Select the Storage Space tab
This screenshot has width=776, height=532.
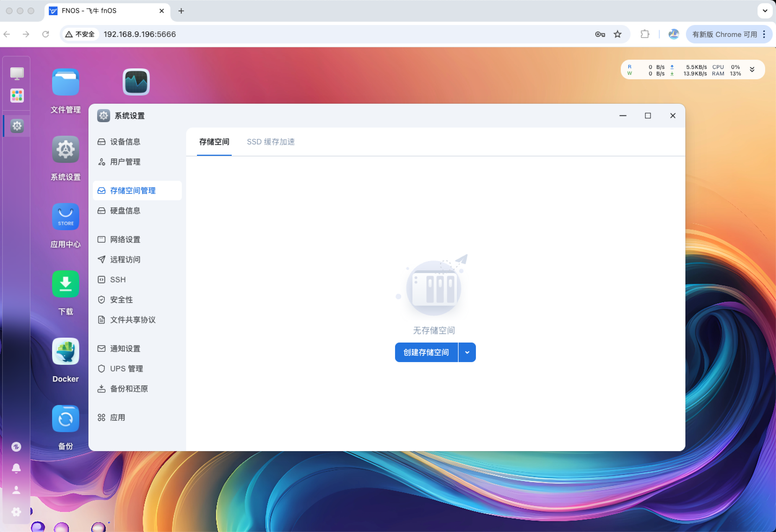click(214, 142)
